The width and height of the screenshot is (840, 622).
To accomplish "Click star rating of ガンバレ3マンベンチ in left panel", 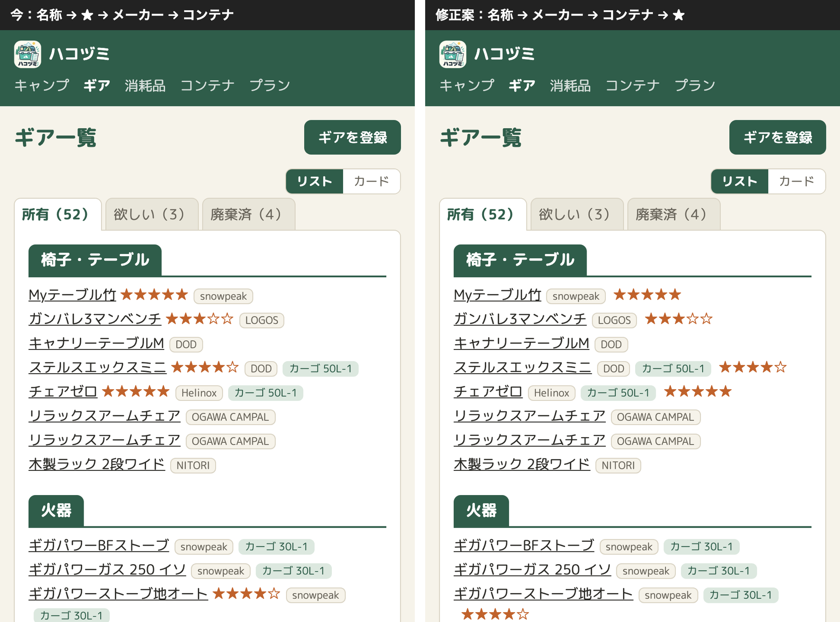I will pyautogui.click(x=200, y=319).
